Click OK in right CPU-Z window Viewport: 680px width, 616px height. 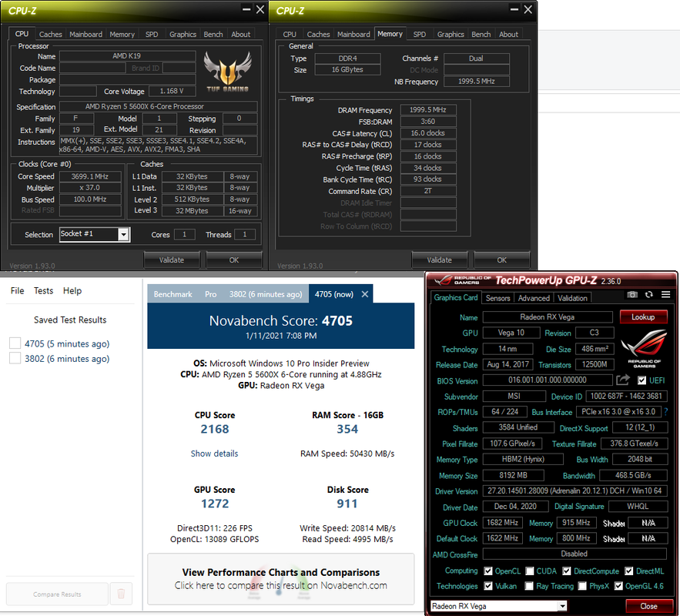click(x=502, y=260)
